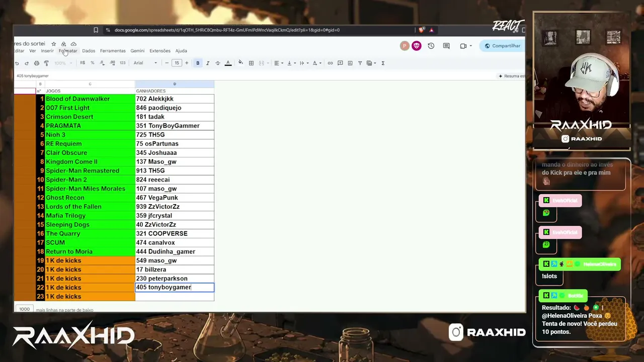The image size is (644, 362).
Task: View site information in the address bar
Action: tap(108, 30)
